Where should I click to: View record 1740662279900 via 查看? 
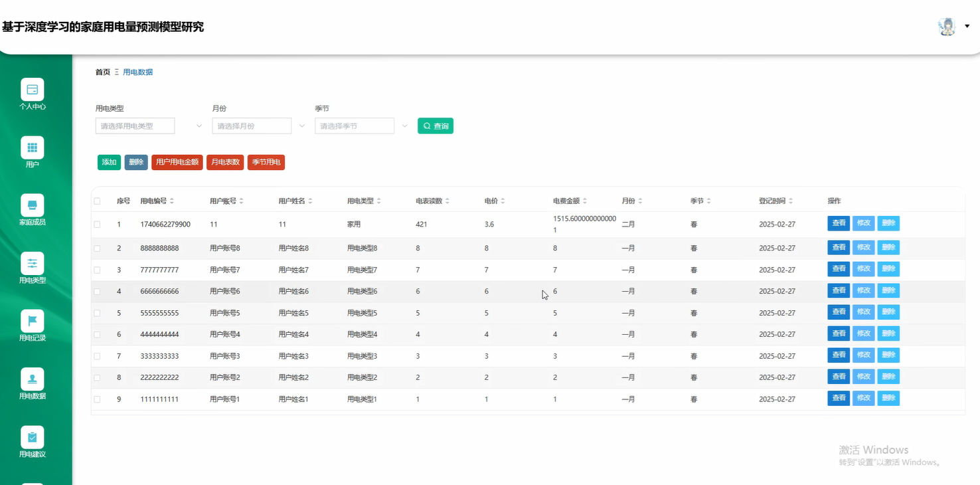[x=839, y=223]
